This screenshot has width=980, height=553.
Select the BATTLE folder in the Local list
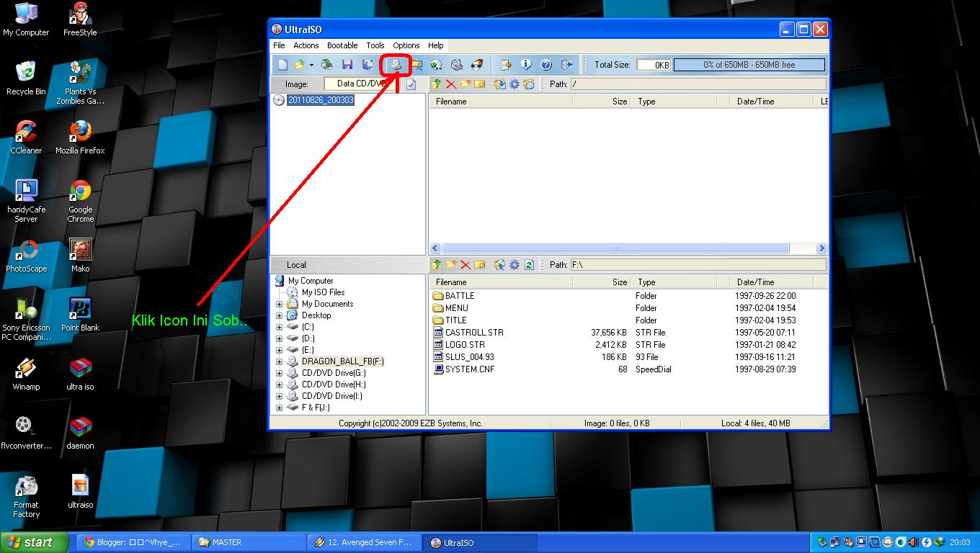(460, 296)
